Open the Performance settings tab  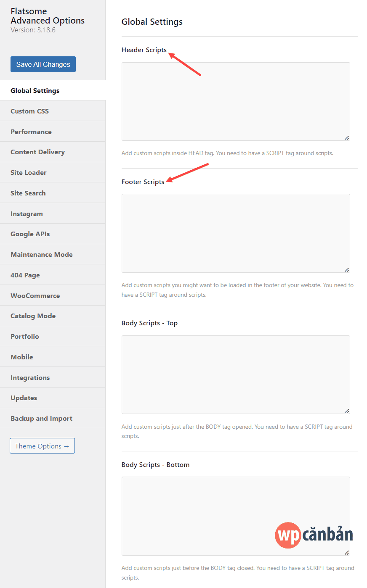[x=31, y=132]
